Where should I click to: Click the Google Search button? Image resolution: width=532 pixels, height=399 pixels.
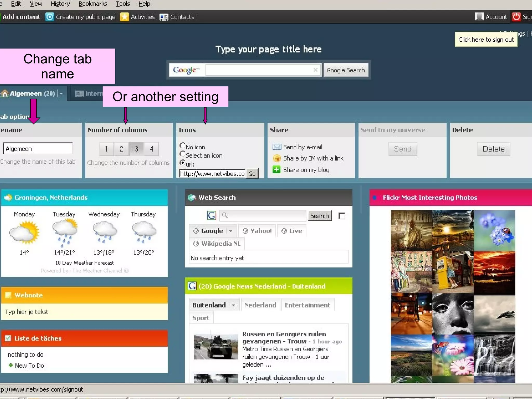point(345,70)
